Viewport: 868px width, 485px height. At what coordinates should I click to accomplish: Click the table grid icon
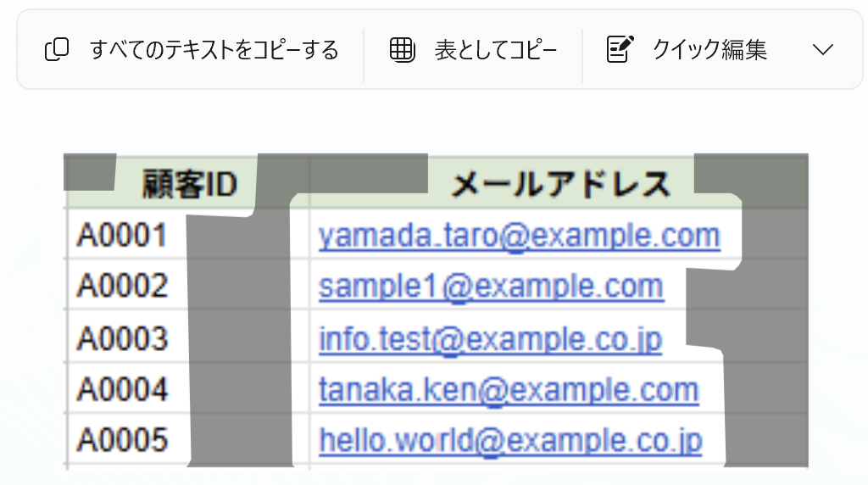[x=403, y=50]
